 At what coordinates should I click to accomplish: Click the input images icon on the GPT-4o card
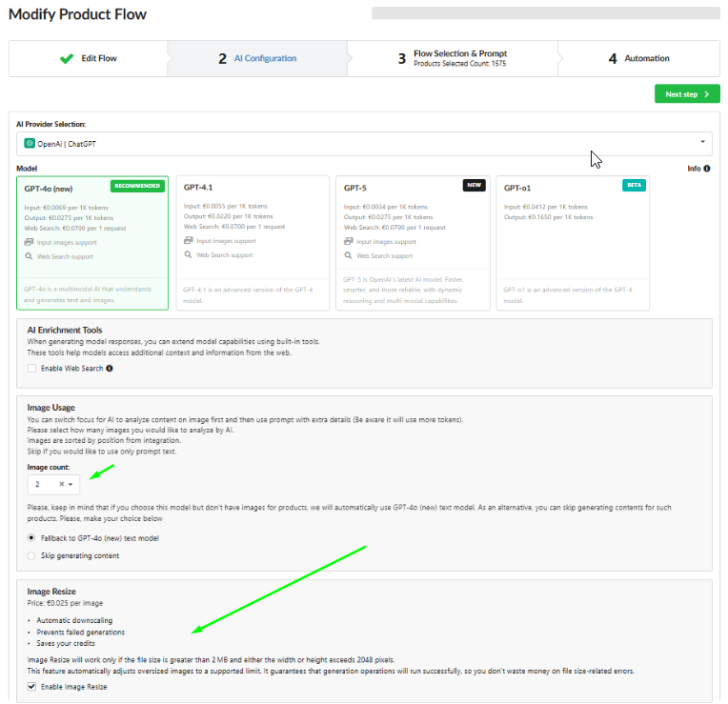tap(29, 242)
